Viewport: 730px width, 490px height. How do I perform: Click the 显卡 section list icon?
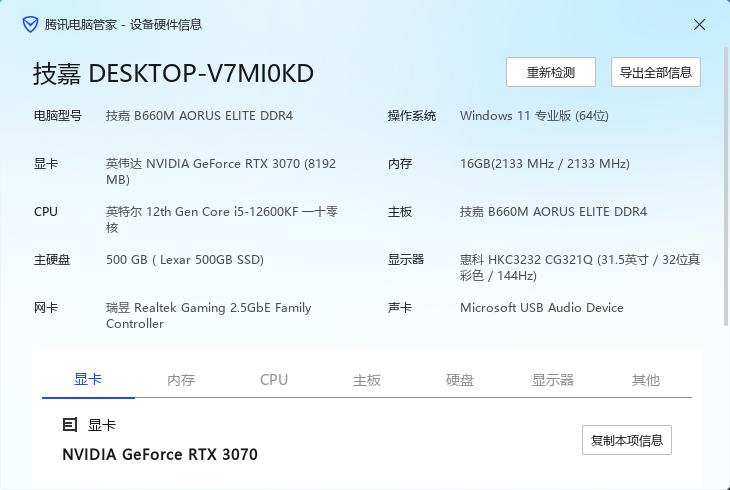coord(70,425)
